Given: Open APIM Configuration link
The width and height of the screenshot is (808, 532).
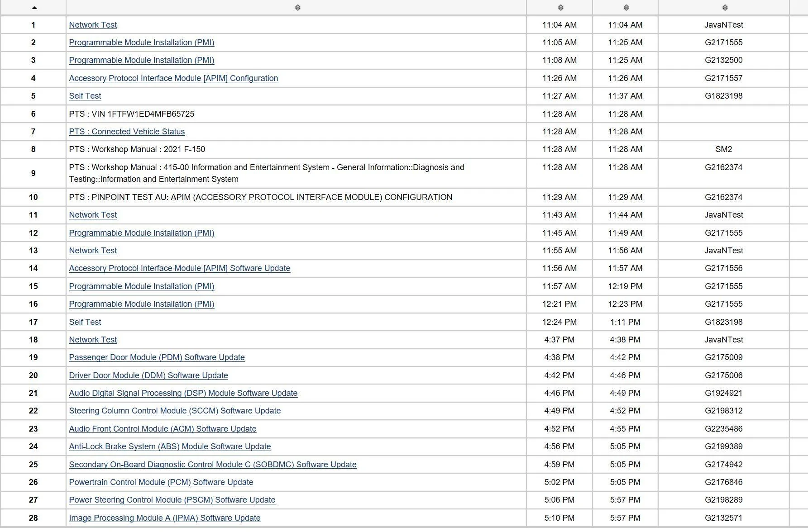Looking at the screenshot, I should pos(173,78).
